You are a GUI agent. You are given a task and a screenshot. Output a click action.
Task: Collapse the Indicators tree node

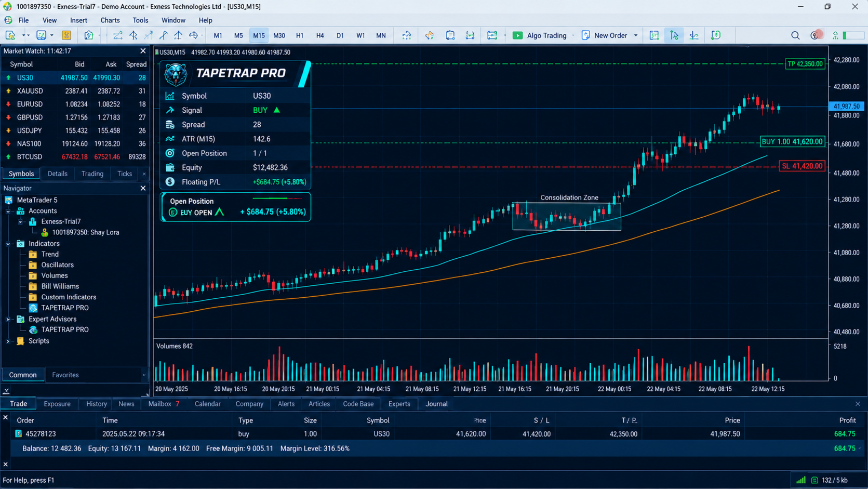8,244
